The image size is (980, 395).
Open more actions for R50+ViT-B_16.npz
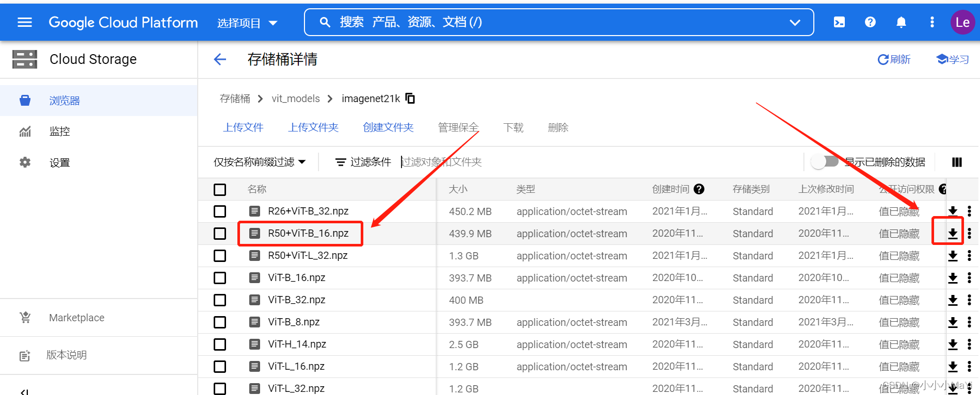click(969, 233)
